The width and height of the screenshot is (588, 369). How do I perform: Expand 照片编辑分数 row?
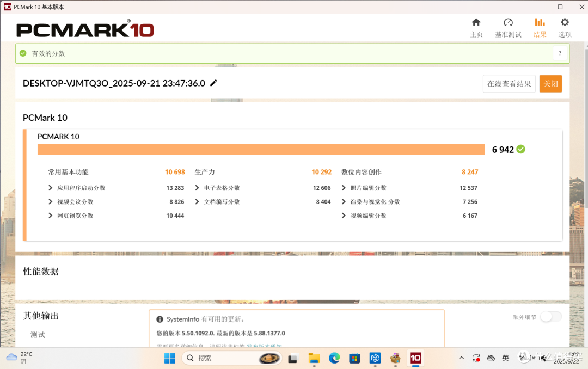coord(344,188)
